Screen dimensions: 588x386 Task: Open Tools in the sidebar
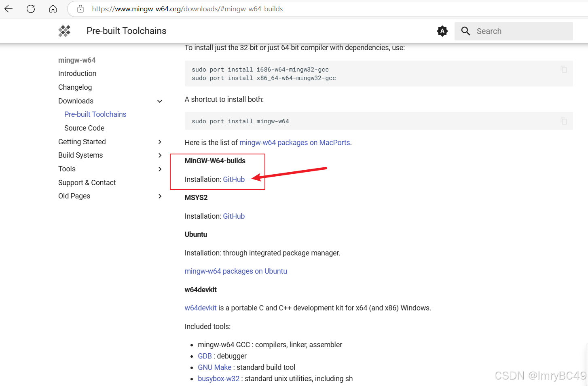point(67,169)
